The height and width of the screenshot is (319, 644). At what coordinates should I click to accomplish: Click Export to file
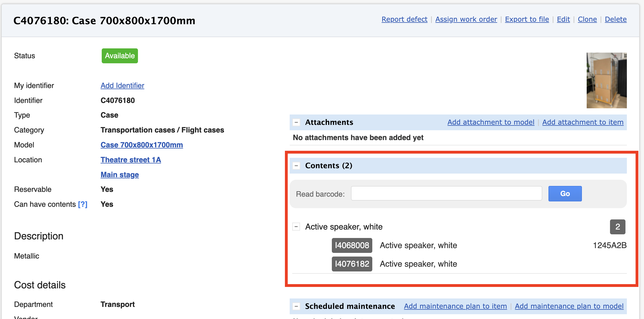click(x=527, y=19)
